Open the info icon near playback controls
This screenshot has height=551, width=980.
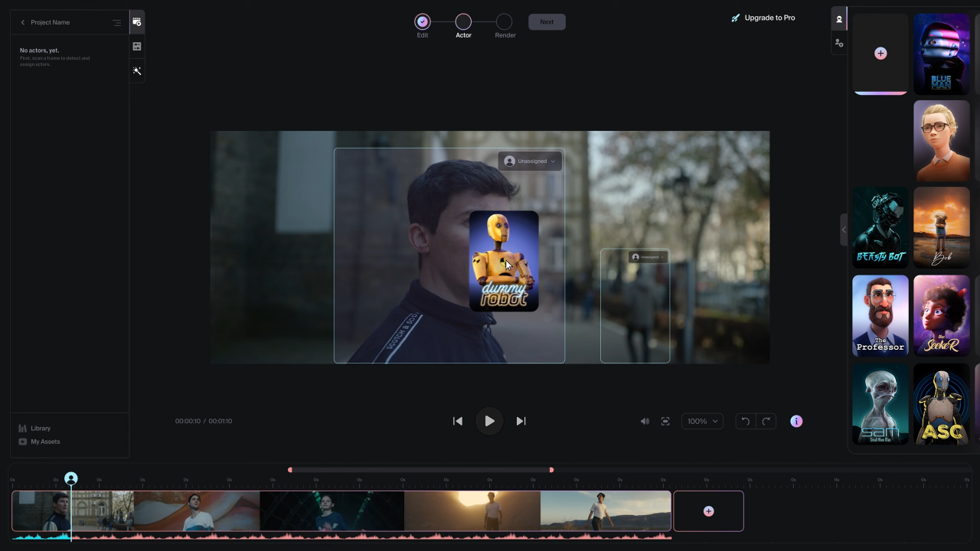796,421
